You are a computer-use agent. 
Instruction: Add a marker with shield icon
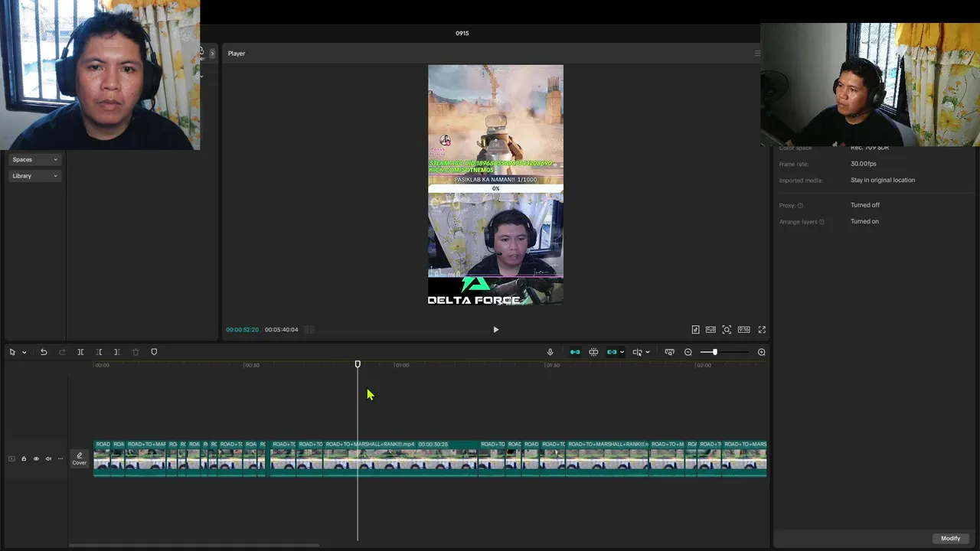coord(154,352)
